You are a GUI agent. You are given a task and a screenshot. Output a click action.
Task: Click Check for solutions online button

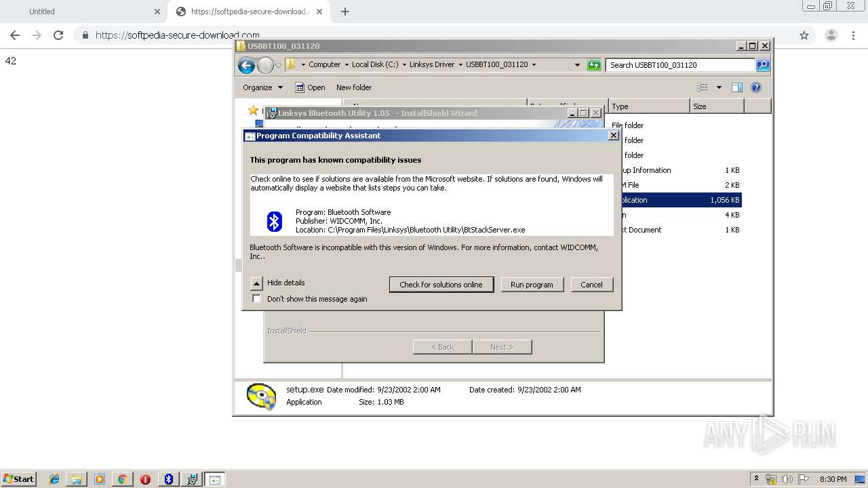pos(441,285)
